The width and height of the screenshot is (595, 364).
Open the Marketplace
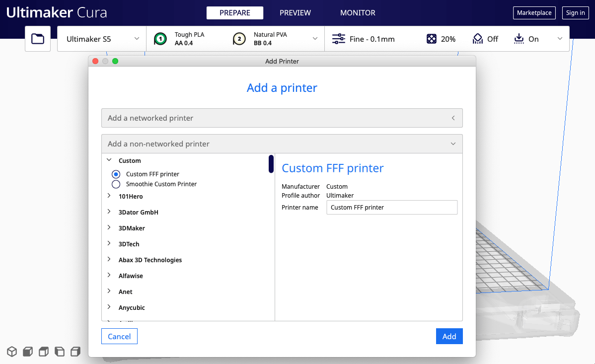tap(534, 13)
